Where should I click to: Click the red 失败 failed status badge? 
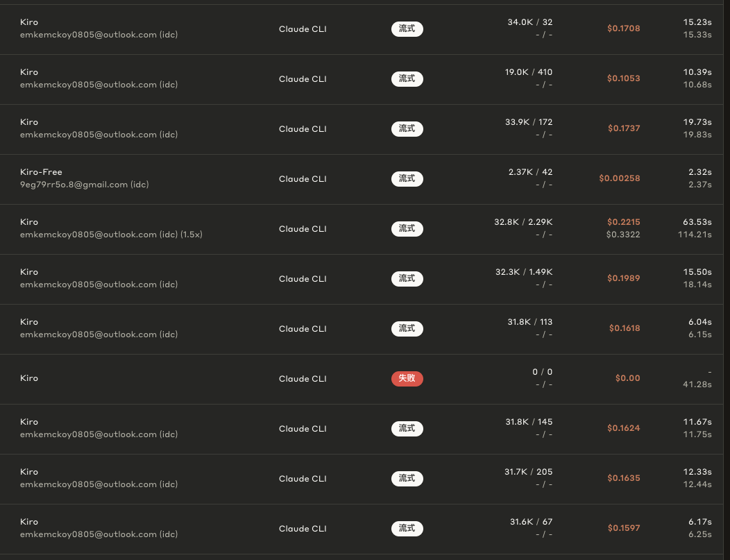point(407,378)
